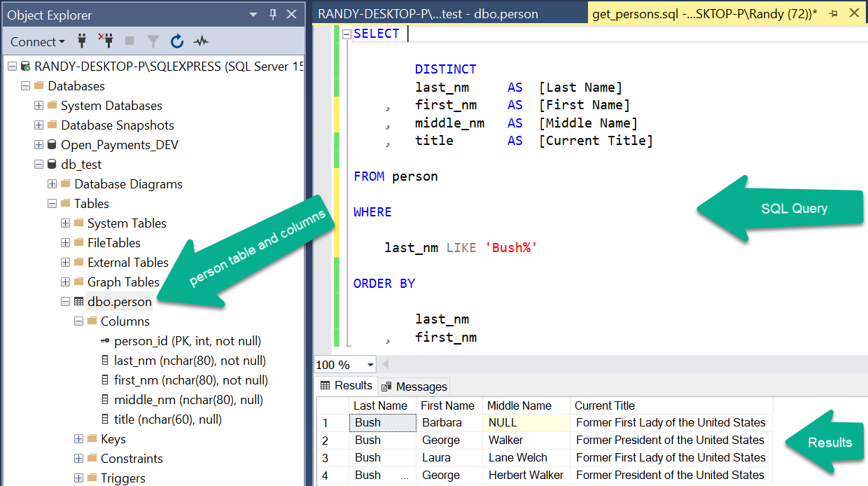
Task: Expand the System Databases folder
Action: pos(39,106)
